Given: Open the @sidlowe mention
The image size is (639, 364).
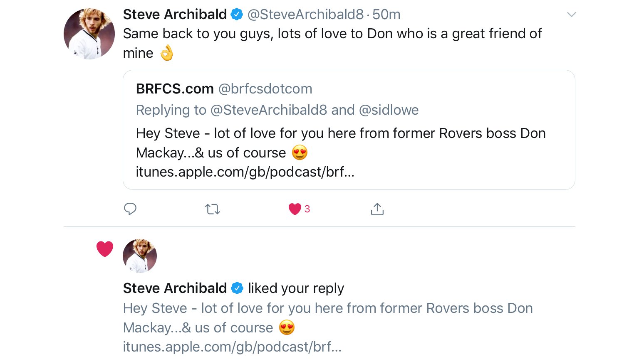Looking at the screenshot, I should [389, 110].
